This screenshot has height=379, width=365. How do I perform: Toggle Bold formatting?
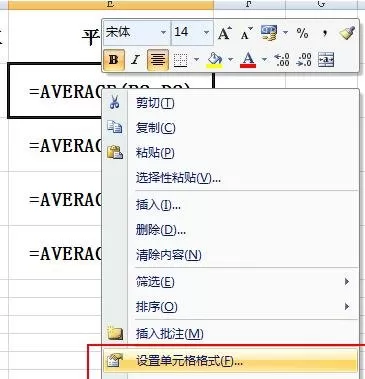click(x=114, y=60)
